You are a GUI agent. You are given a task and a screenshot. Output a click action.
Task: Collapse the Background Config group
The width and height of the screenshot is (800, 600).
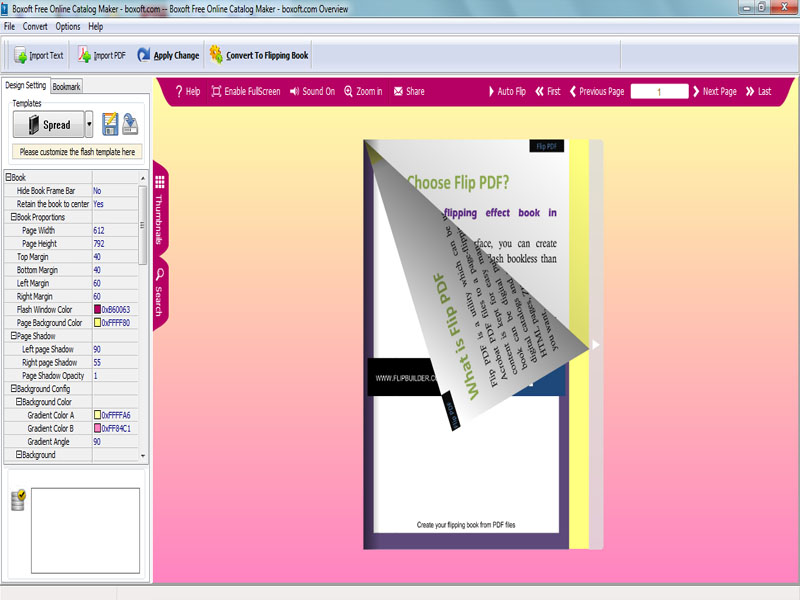[14, 389]
